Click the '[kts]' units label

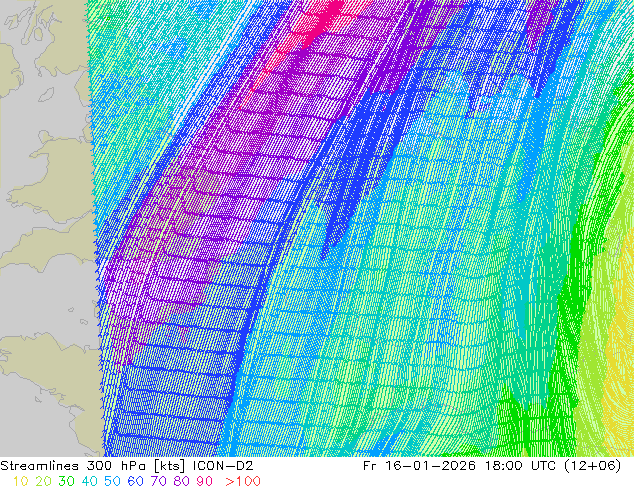coord(170,466)
